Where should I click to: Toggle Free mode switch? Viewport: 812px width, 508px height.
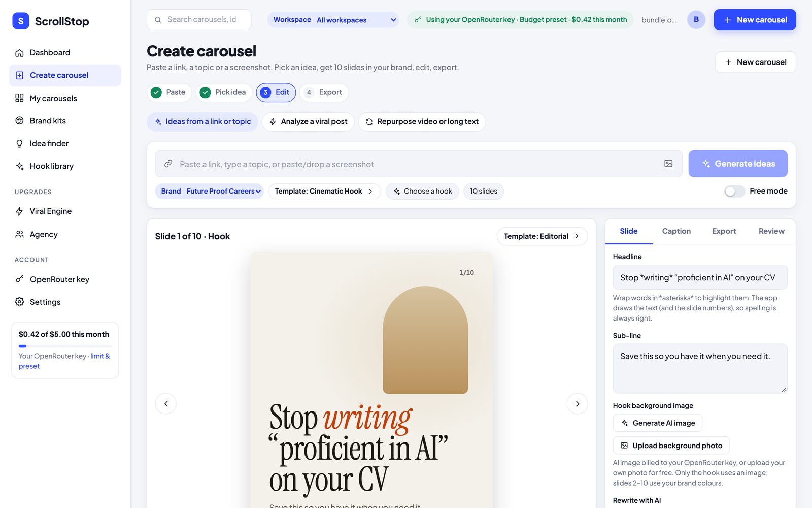734,191
